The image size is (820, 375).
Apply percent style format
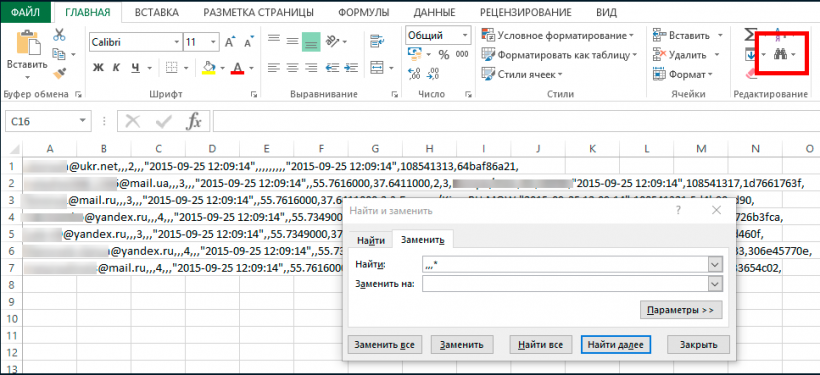(444, 54)
